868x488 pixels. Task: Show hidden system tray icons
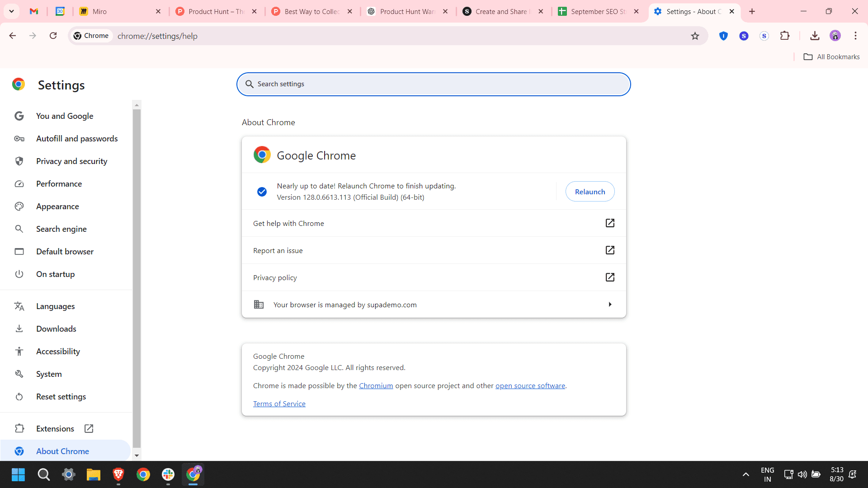pyautogui.click(x=745, y=474)
